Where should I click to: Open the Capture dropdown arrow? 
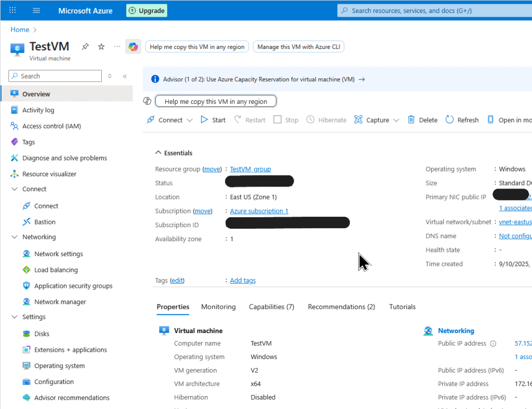[396, 120]
